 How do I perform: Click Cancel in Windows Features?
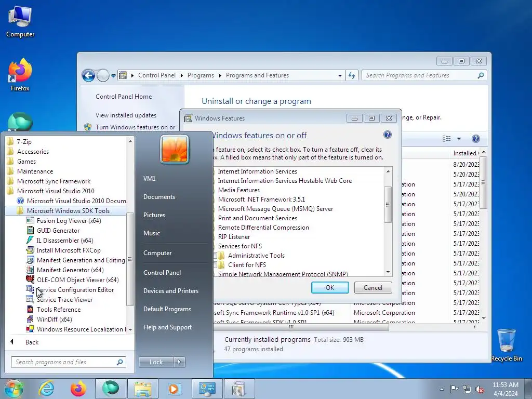point(373,288)
